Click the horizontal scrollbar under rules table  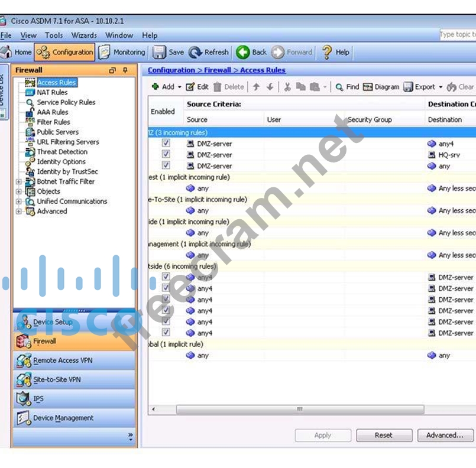[300, 409]
